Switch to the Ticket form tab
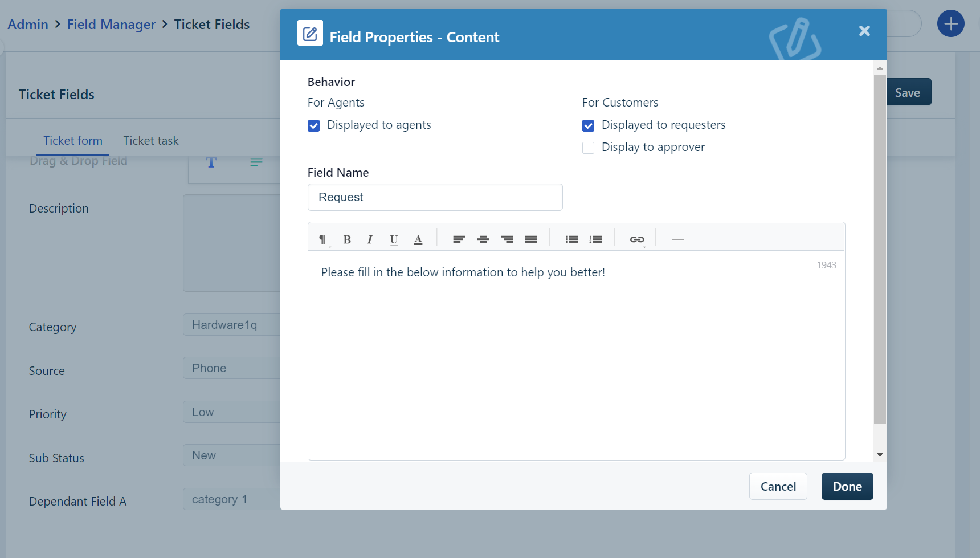Screen dimensions: 980x558 [x=73, y=141]
